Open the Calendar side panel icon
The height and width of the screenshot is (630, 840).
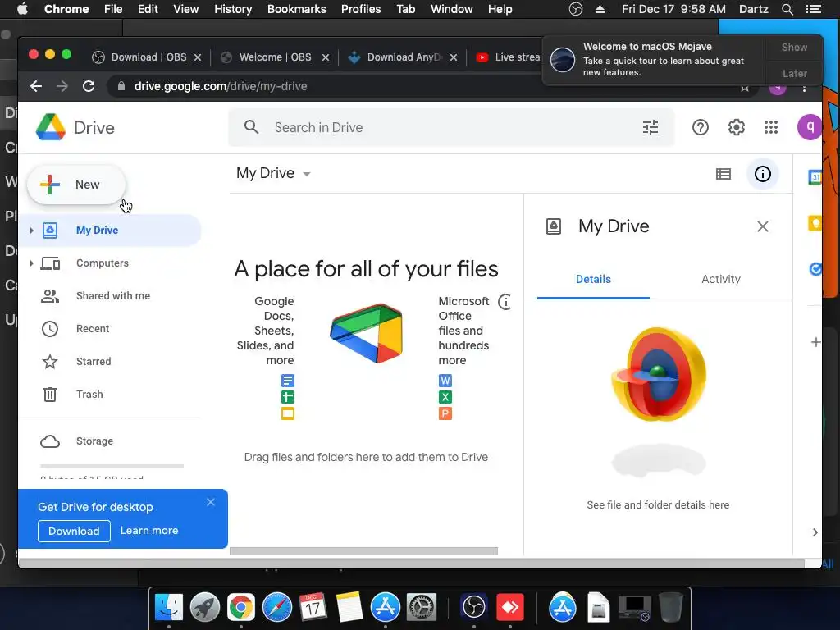coord(815,177)
